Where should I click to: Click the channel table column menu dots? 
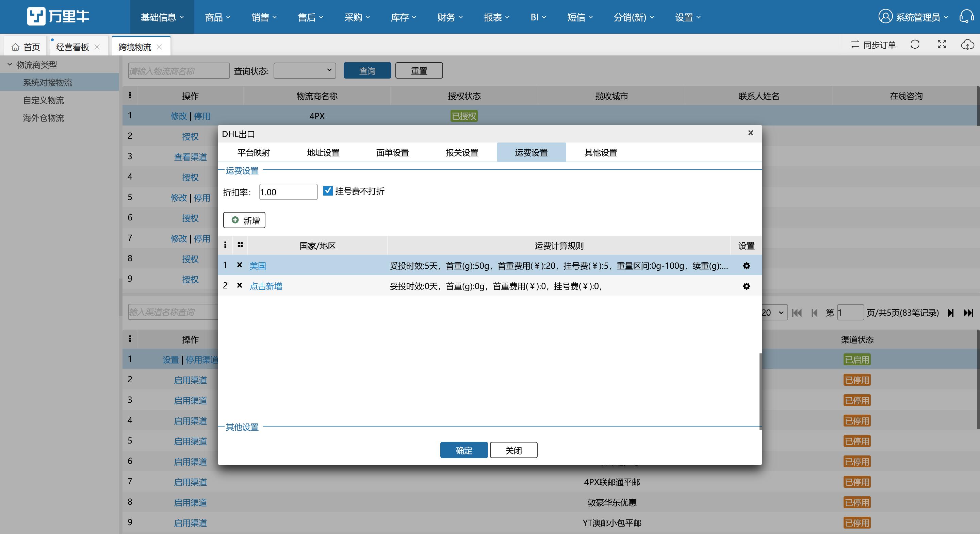pos(130,338)
